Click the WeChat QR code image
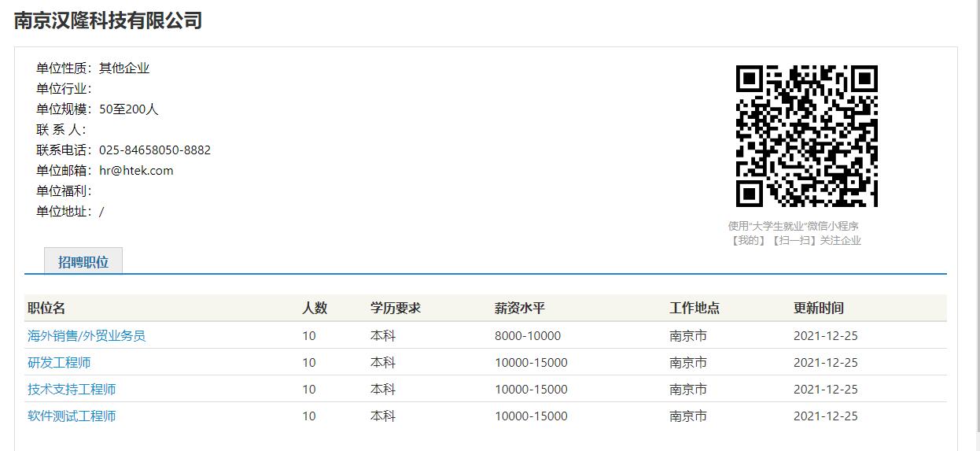Image resolution: width=980 pixels, height=451 pixels. [x=806, y=136]
